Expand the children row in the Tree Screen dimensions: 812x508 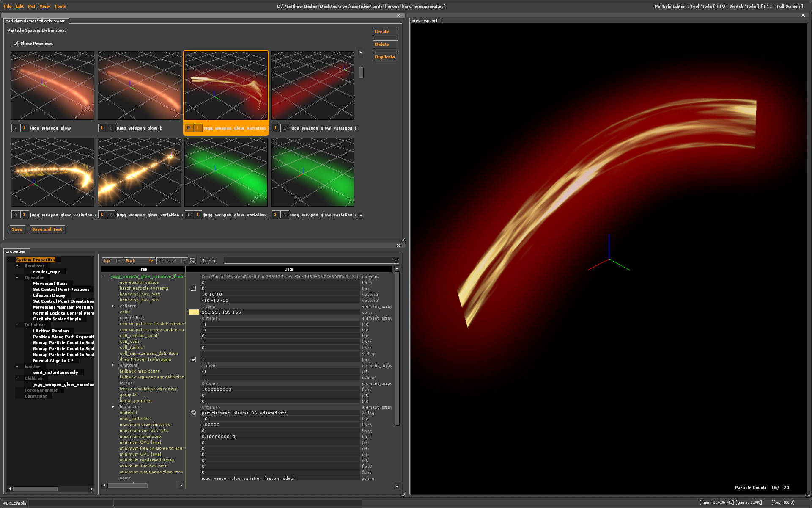113,306
